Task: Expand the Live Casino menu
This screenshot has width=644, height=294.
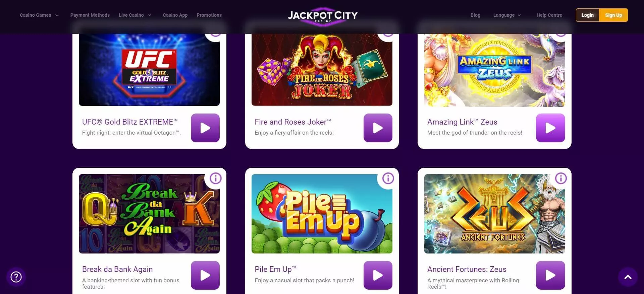Action: (135, 15)
